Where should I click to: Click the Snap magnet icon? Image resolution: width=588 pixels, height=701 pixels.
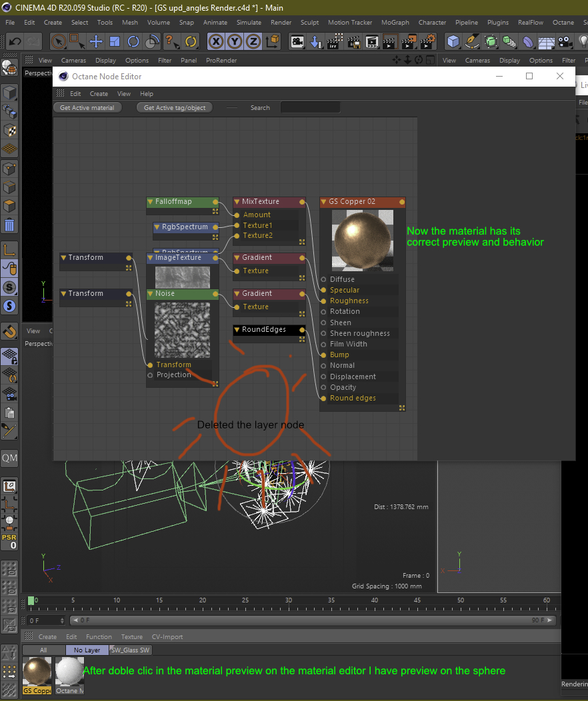(x=9, y=331)
